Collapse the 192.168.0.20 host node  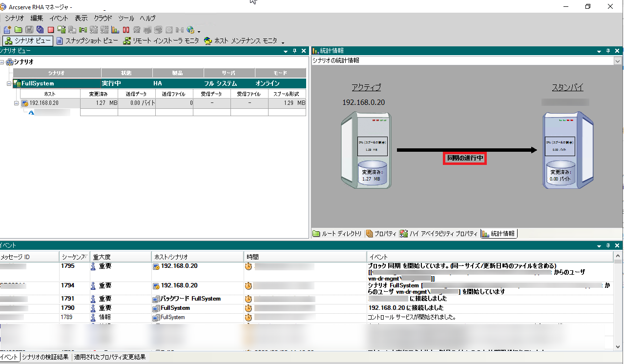16,103
